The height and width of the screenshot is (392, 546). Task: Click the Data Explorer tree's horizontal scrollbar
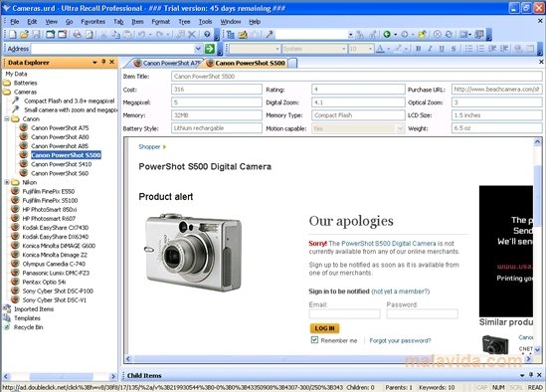(60, 376)
